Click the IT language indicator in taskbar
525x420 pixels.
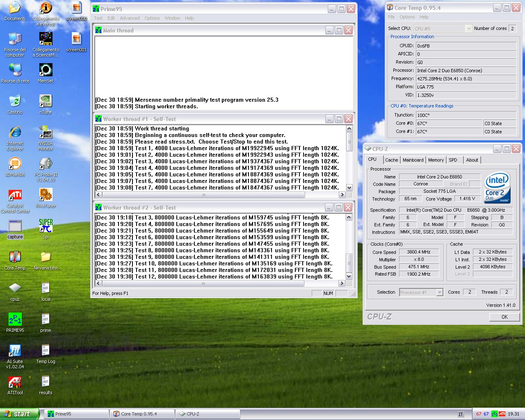coord(461,414)
